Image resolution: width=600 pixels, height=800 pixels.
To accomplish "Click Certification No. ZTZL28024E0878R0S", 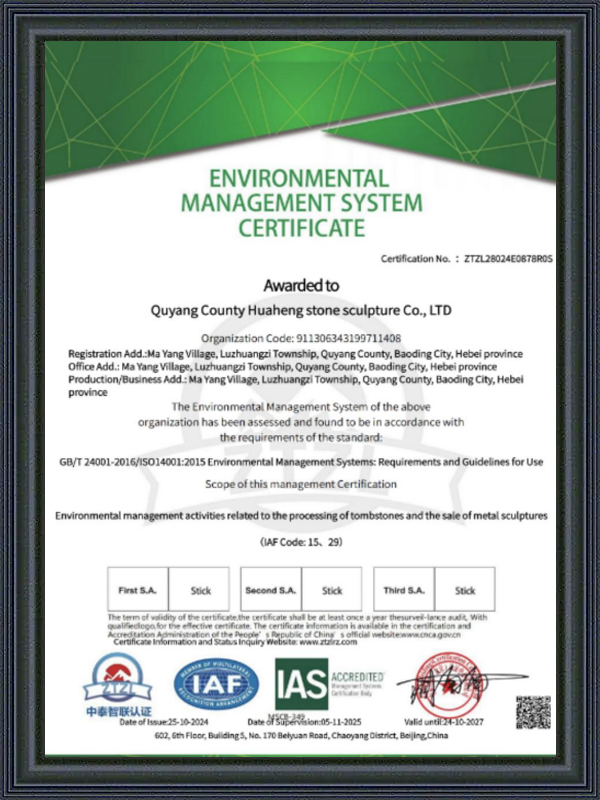I will tap(466, 259).
